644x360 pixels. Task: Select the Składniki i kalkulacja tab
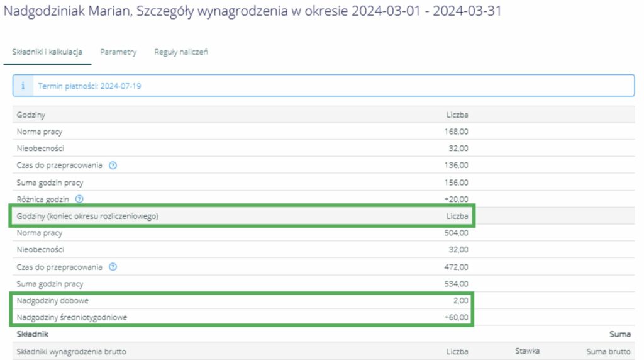tap(47, 52)
